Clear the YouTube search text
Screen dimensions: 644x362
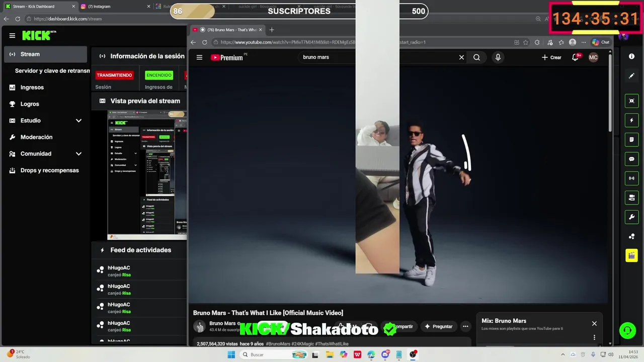point(461,57)
